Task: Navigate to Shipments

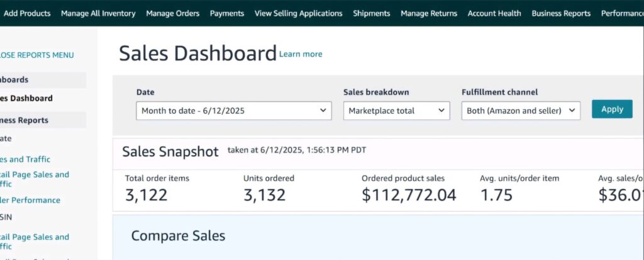Action: click(x=371, y=13)
